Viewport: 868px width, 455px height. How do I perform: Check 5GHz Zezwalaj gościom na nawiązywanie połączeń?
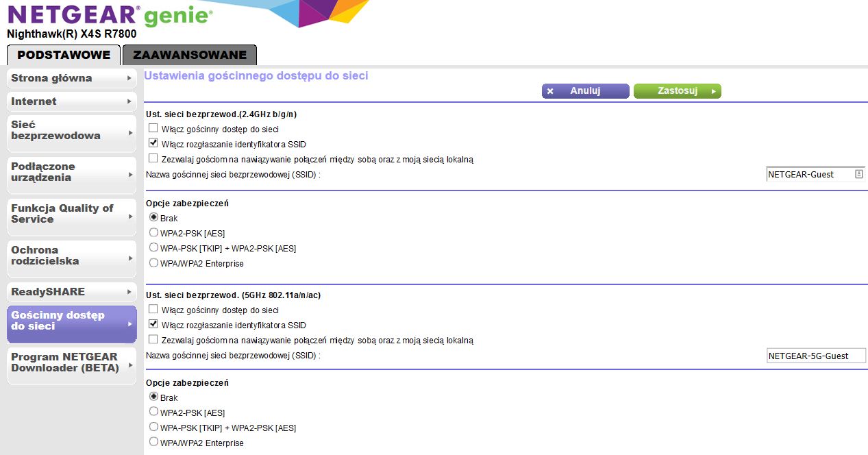pos(153,339)
